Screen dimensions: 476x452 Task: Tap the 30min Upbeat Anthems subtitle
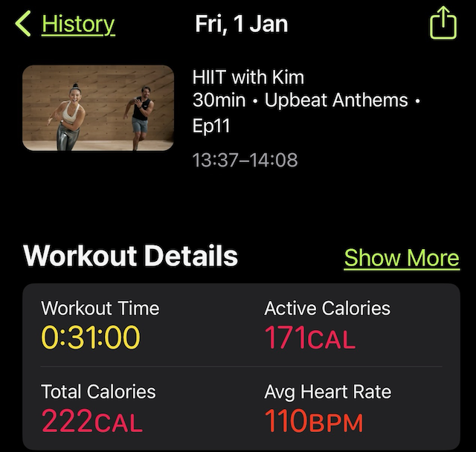tap(306, 100)
